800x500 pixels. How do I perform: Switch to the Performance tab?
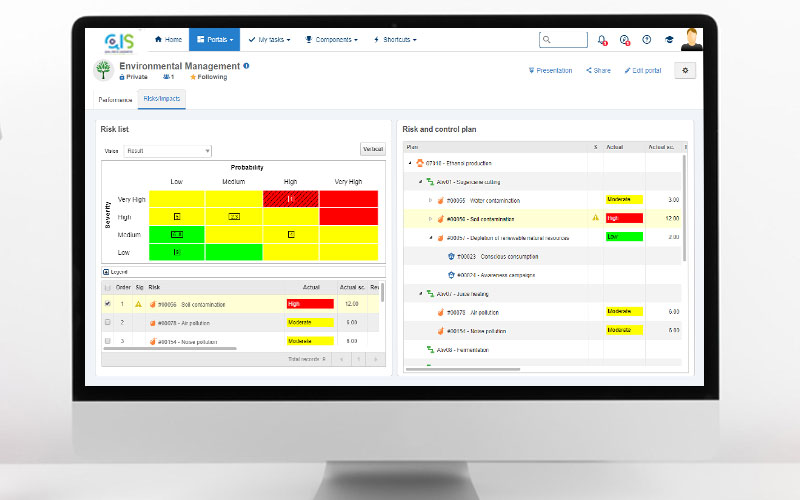click(x=115, y=100)
